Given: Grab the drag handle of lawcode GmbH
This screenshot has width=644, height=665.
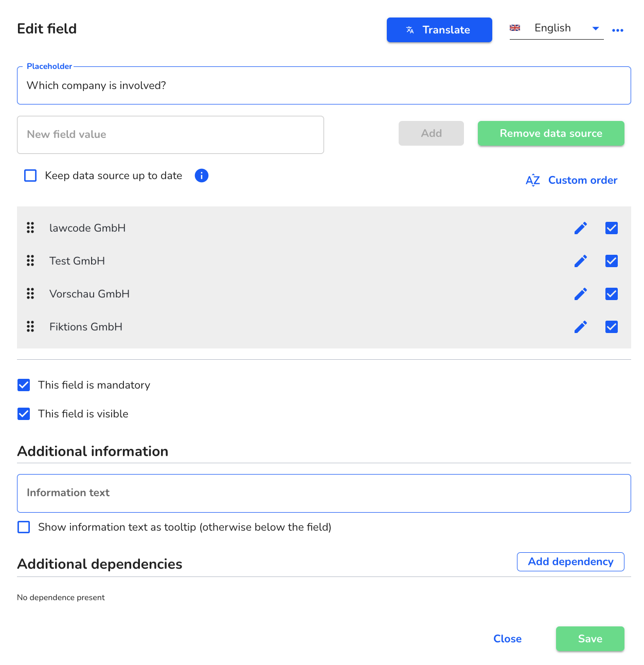Looking at the screenshot, I should point(30,227).
